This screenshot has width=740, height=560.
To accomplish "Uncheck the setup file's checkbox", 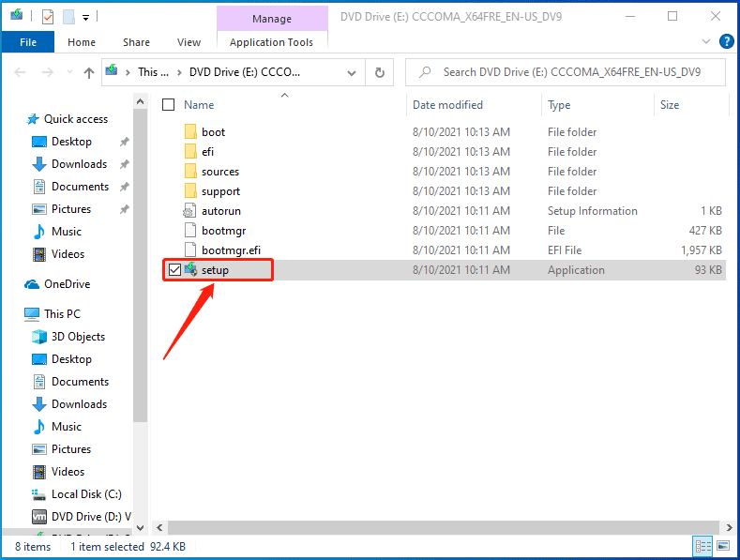I will (x=174, y=269).
